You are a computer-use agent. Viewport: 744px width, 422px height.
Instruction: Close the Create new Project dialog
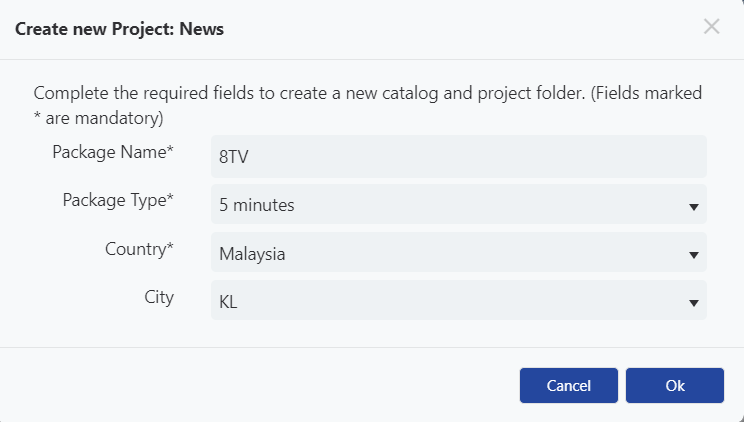click(712, 27)
